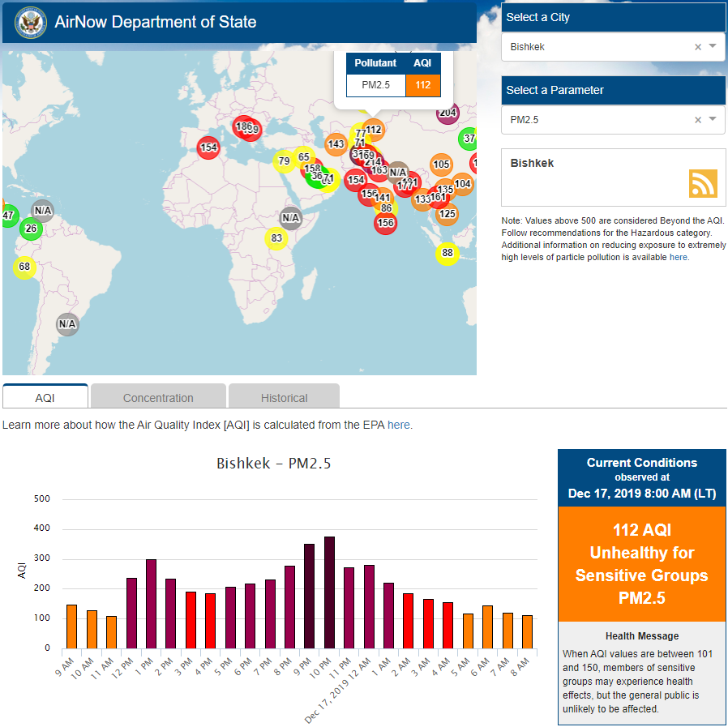Click the yellow 68 marker near South America
This screenshot has width=728, height=727.
pos(24,267)
